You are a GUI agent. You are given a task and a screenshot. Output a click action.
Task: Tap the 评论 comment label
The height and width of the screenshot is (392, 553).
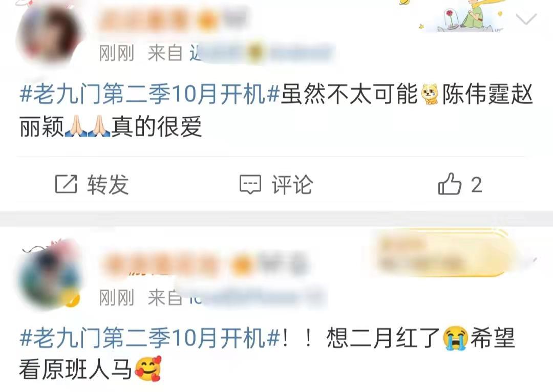click(292, 184)
